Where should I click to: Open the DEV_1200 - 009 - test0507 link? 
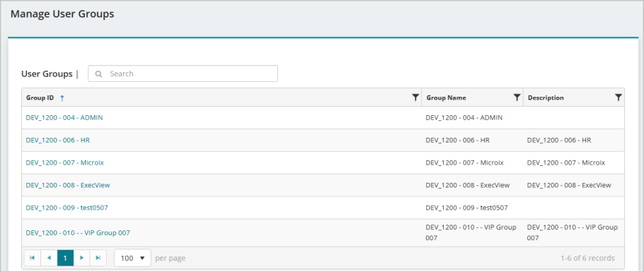67,208
